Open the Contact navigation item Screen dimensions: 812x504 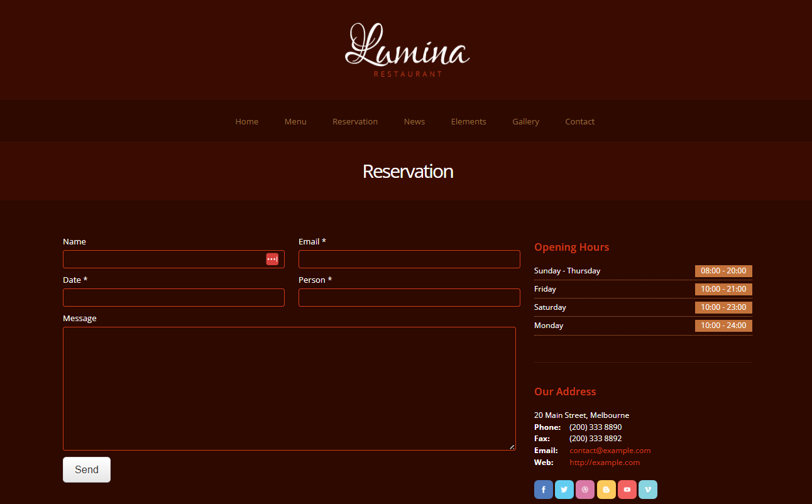[x=579, y=121]
